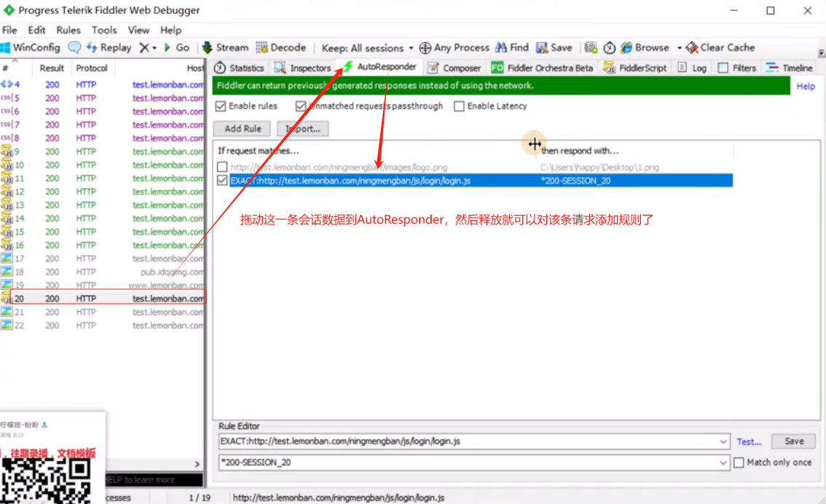Image resolution: width=826 pixels, height=504 pixels.
Task: Expand the Remove sessions dropdown arrow
Action: pos(154,48)
